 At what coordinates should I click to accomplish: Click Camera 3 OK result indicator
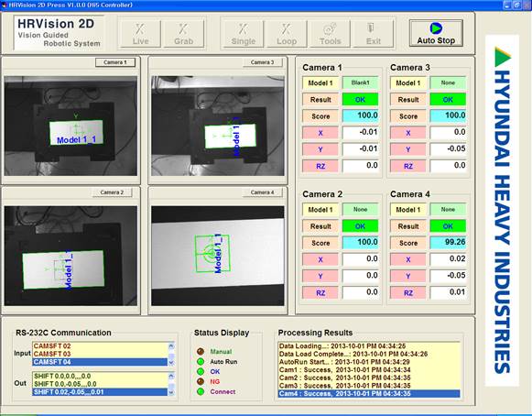tap(448, 99)
